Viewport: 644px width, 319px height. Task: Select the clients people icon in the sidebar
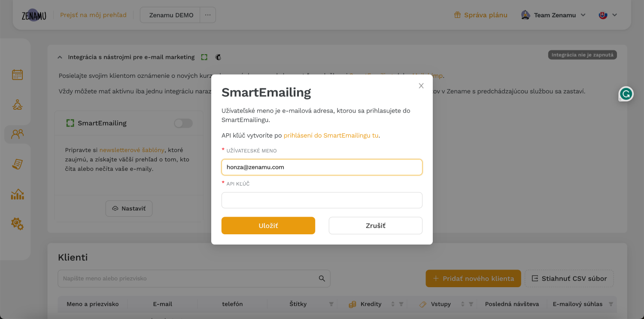[x=17, y=134]
